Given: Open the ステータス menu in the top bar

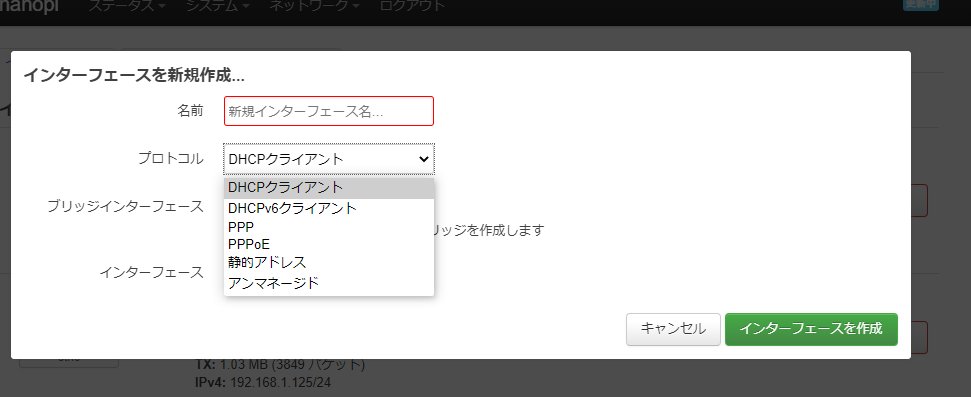Looking at the screenshot, I should (x=127, y=6).
